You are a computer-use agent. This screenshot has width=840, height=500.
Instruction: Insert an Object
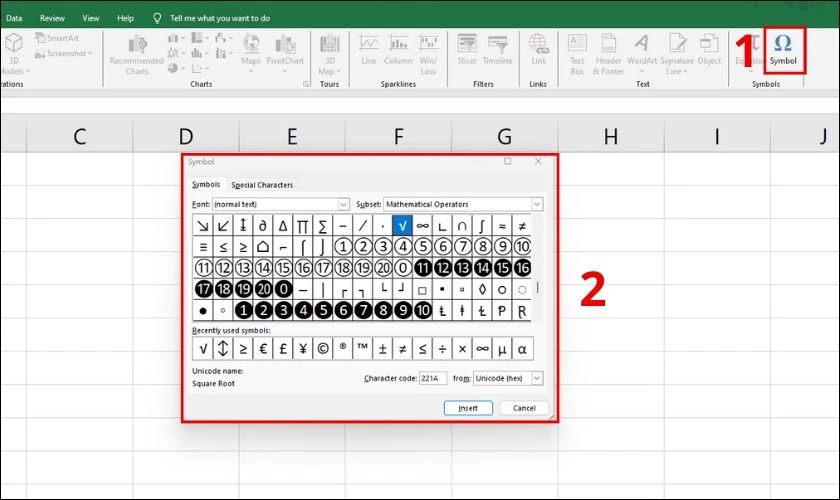[709, 51]
